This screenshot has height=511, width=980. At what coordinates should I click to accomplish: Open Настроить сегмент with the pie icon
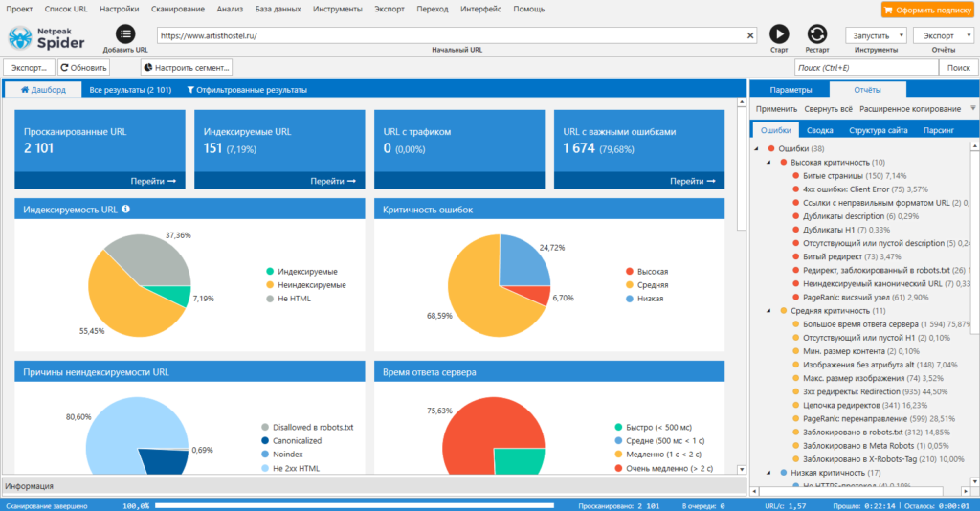click(x=187, y=68)
